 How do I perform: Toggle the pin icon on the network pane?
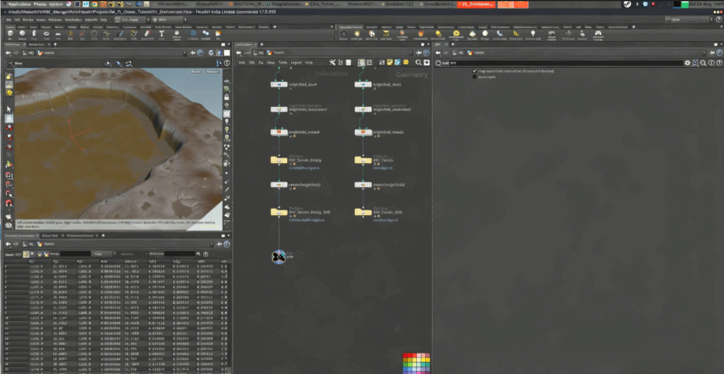[420, 53]
